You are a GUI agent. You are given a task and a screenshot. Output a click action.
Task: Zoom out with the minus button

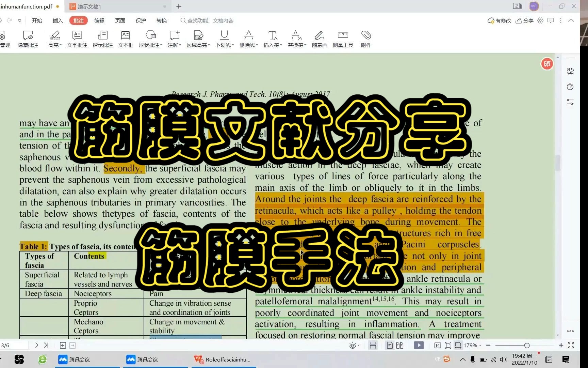[488, 345]
